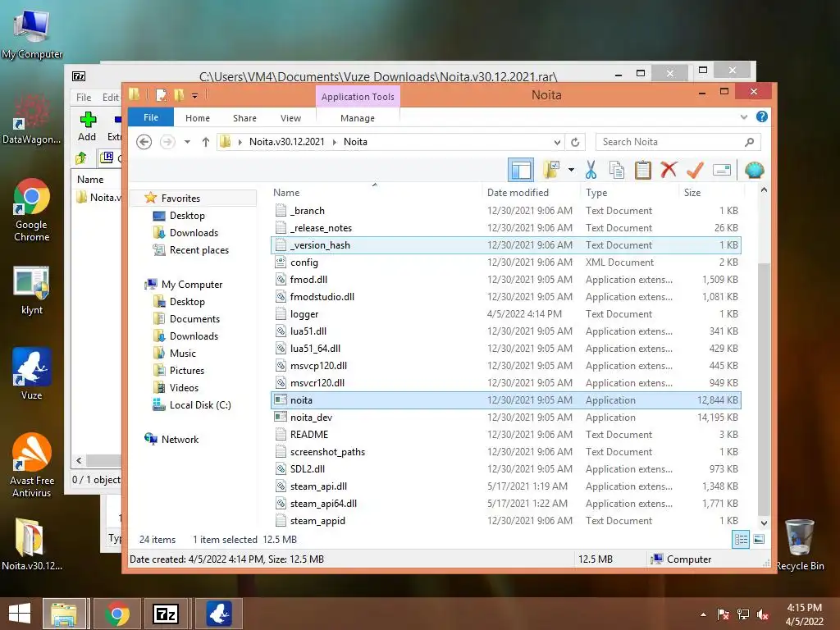Select the noita_dev application file
This screenshot has width=840, height=630.
coord(505,418)
